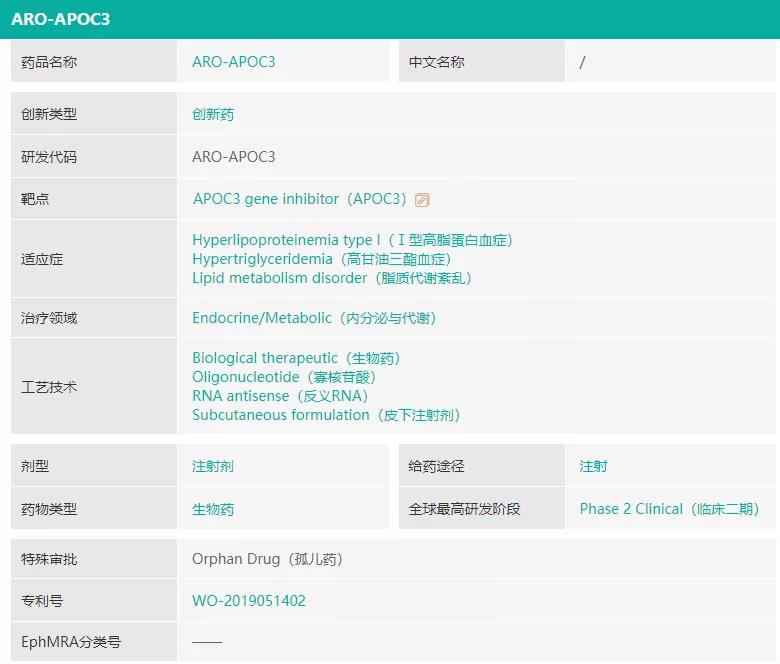The width and height of the screenshot is (780, 664).
Task: Open the ARO-APOC3 drug name link
Action: coord(233,62)
